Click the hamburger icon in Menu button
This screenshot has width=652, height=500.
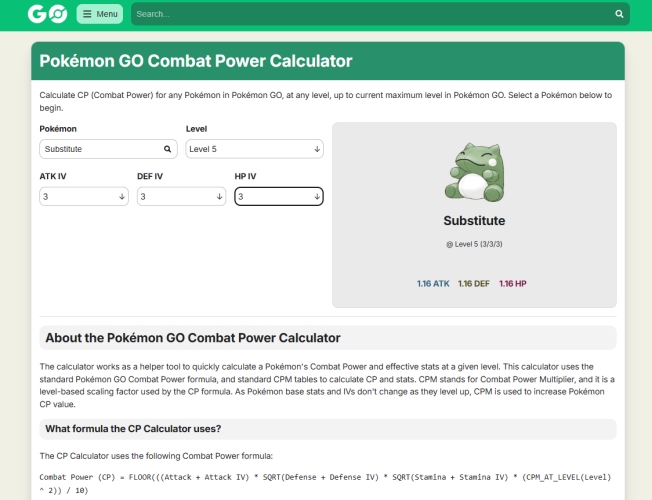[x=87, y=14]
